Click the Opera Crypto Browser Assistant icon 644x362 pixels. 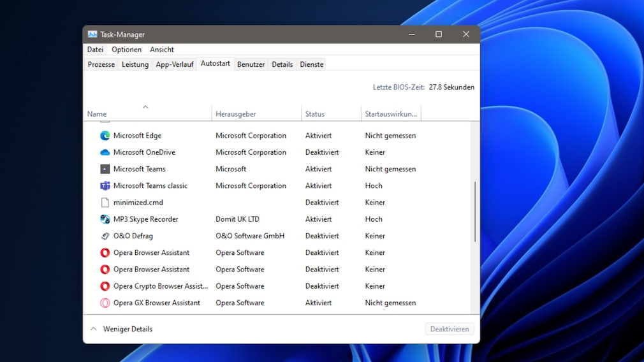(x=105, y=286)
